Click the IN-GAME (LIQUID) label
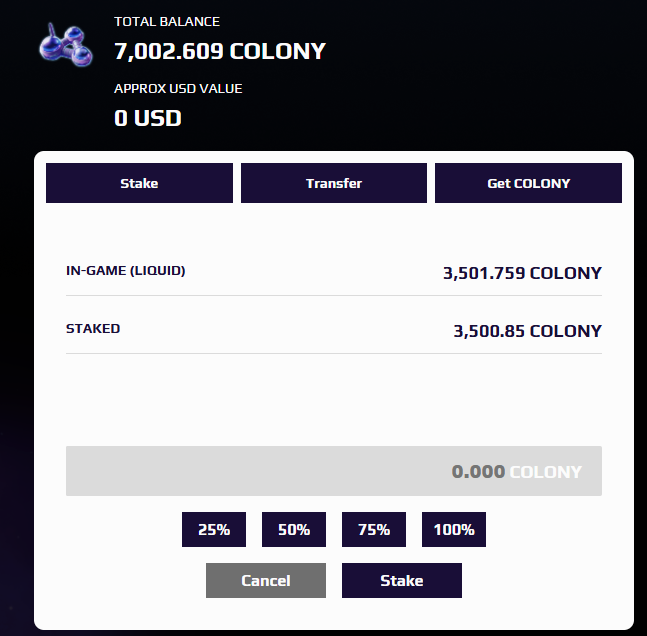 pos(125,271)
